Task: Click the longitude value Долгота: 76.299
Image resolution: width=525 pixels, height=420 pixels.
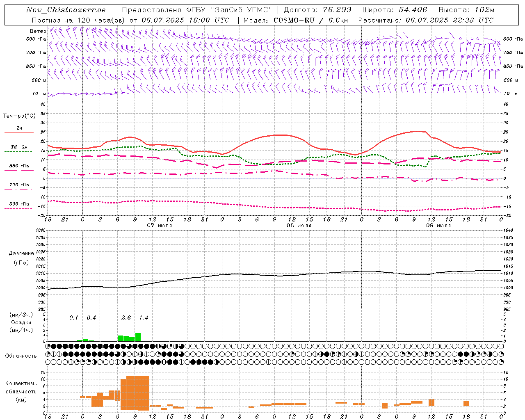Action: coord(317,10)
